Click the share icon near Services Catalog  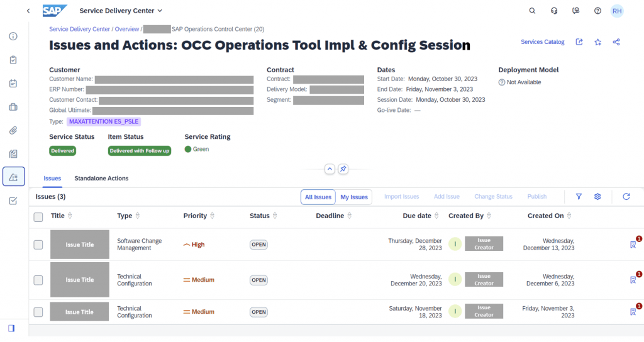pos(616,42)
